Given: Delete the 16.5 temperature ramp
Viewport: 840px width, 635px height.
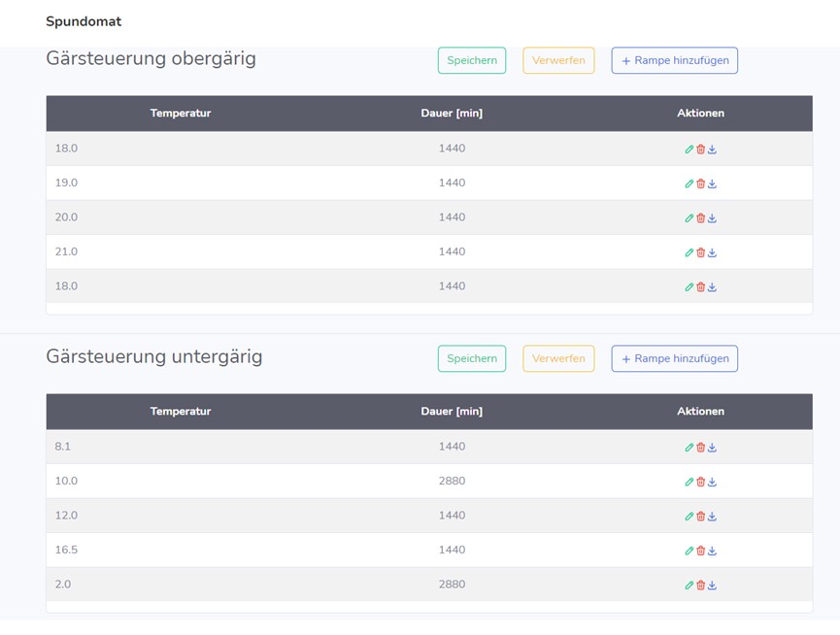Looking at the screenshot, I should (700, 551).
